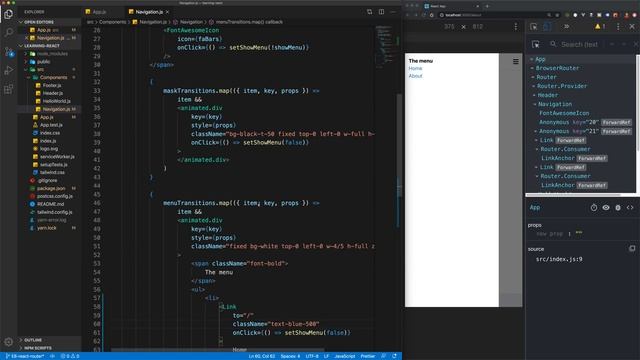Click the LF line ending status item

(x=326, y=356)
